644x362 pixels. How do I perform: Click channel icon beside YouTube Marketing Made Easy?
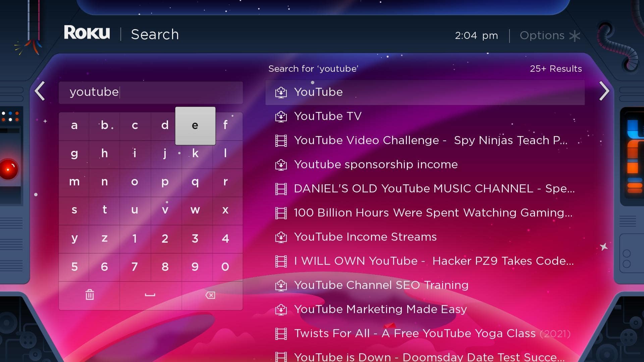pos(281,309)
